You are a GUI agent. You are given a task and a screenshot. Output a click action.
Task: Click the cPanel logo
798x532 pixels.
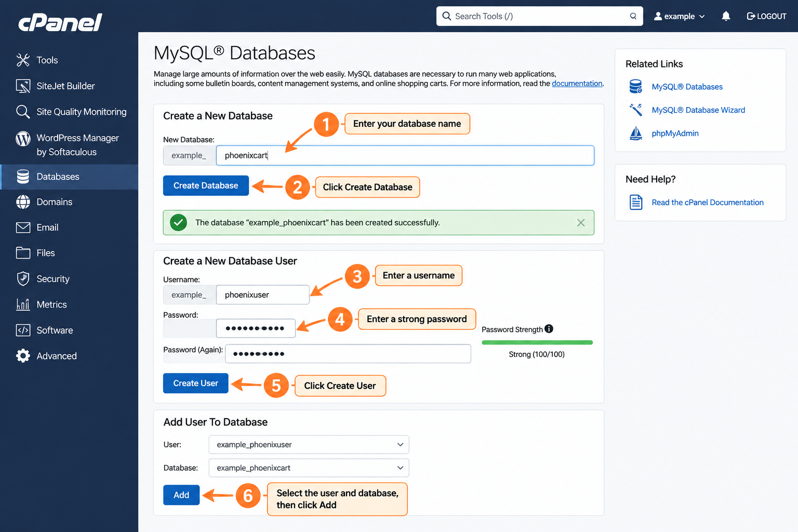[60, 22]
